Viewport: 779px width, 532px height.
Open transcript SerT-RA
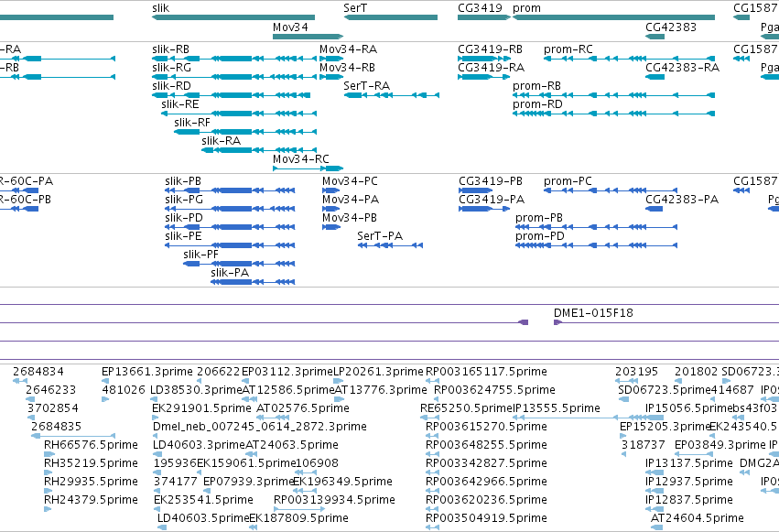pos(367,86)
